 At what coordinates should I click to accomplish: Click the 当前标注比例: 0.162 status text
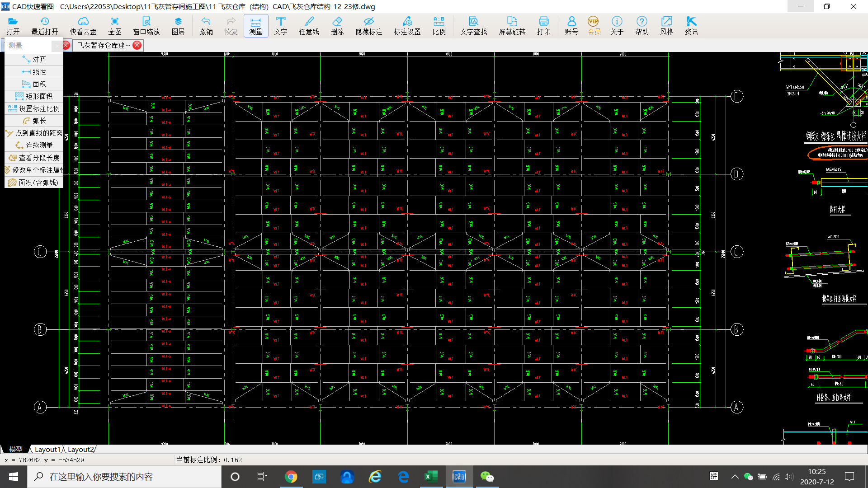[209, 460]
